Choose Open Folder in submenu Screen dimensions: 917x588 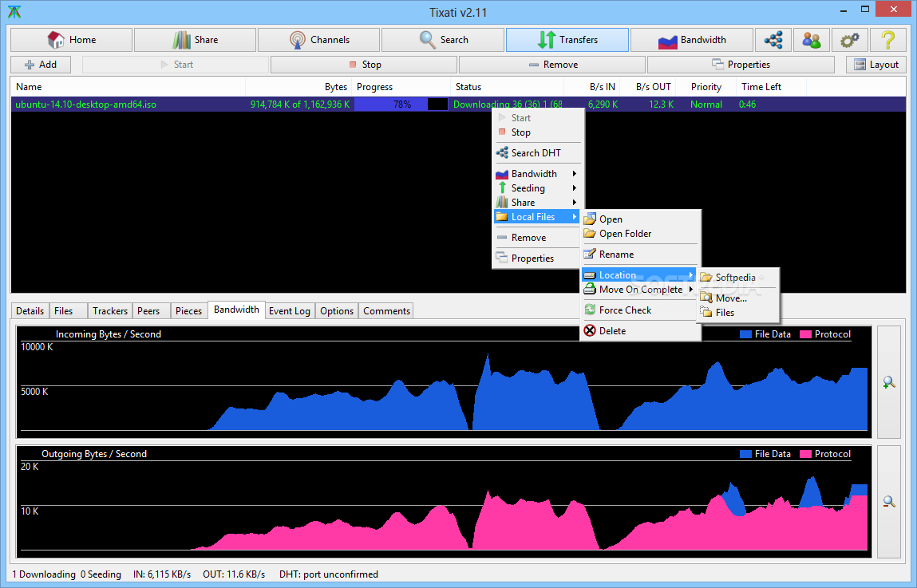coord(640,234)
